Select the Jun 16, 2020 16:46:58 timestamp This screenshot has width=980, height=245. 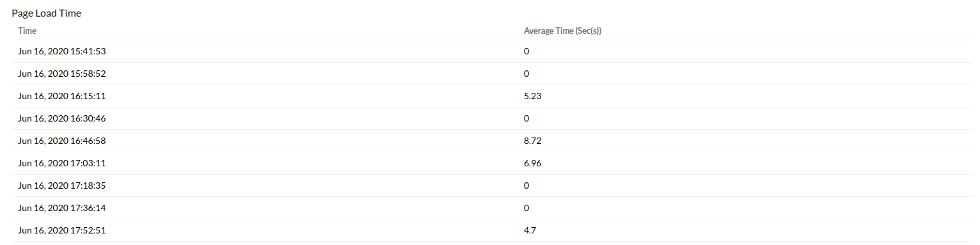coord(61,141)
